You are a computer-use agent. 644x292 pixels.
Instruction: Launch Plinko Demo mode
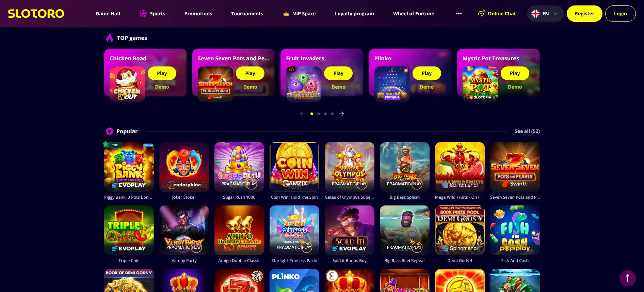426,87
